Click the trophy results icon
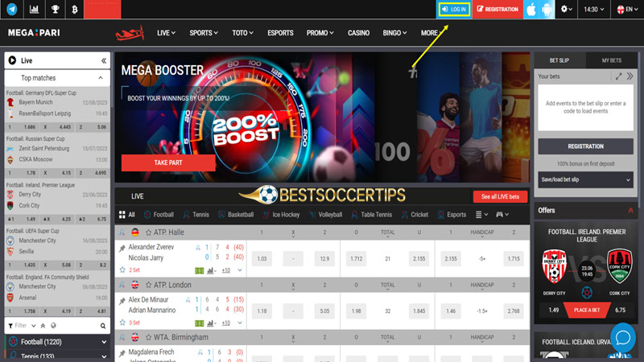644x362 pixels. [55, 9]
